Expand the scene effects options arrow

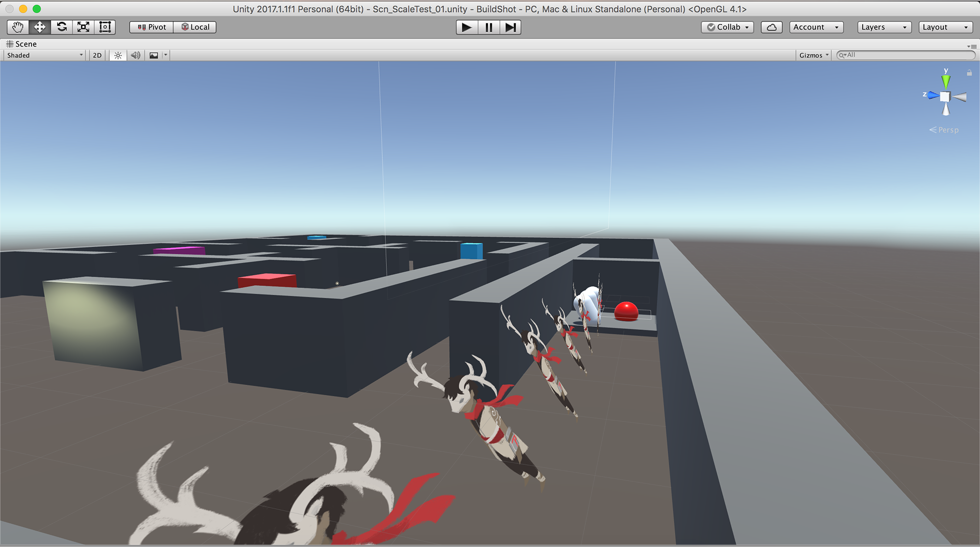point(165,55)
